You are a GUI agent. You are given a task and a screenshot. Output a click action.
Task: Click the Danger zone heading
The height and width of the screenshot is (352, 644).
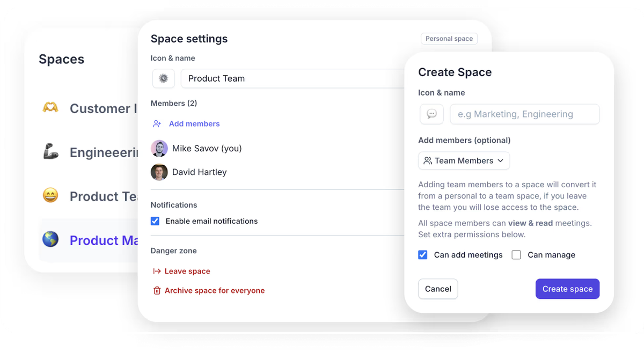[174, 251]
